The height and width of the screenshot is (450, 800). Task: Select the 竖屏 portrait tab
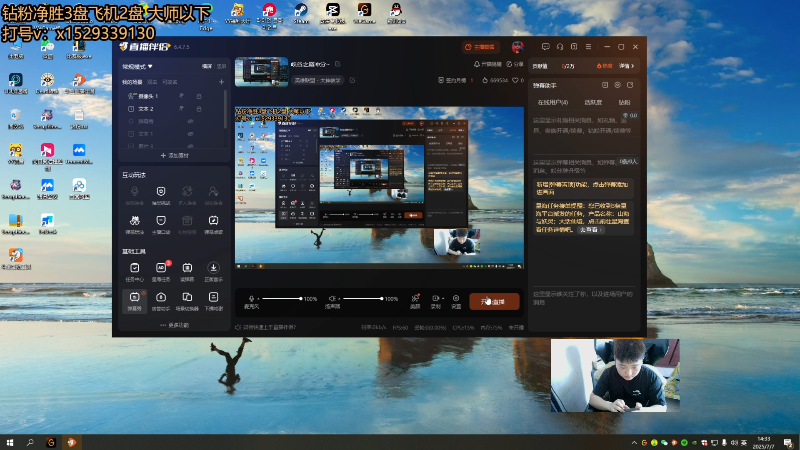pos(221,66)
